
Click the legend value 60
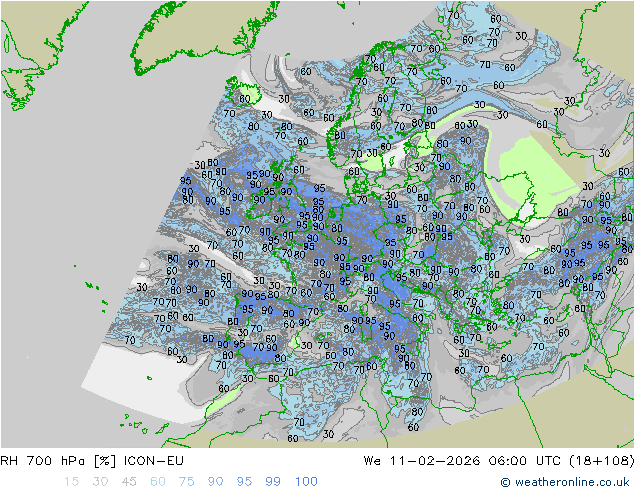158,482
